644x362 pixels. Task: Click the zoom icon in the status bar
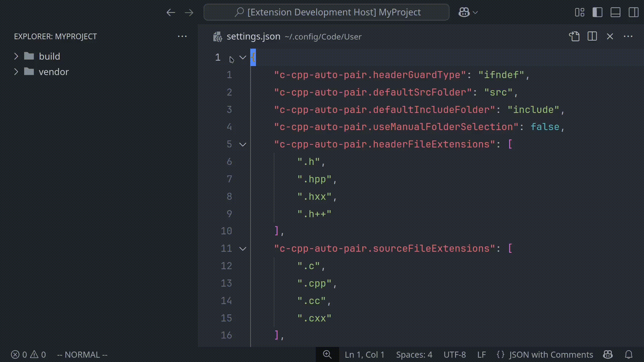pyautogui.click(x=327, y=354)
